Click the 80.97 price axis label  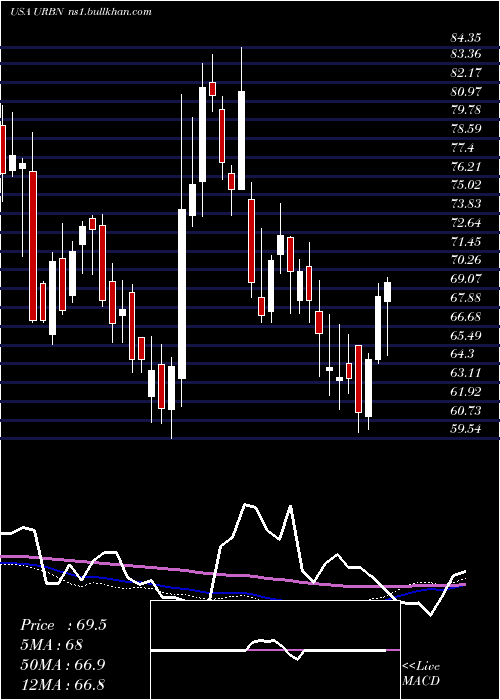point(466,92)
